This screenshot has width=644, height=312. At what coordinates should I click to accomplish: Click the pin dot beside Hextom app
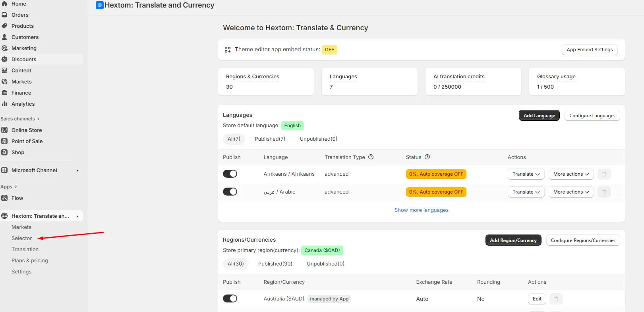click(x=77, y=216)
